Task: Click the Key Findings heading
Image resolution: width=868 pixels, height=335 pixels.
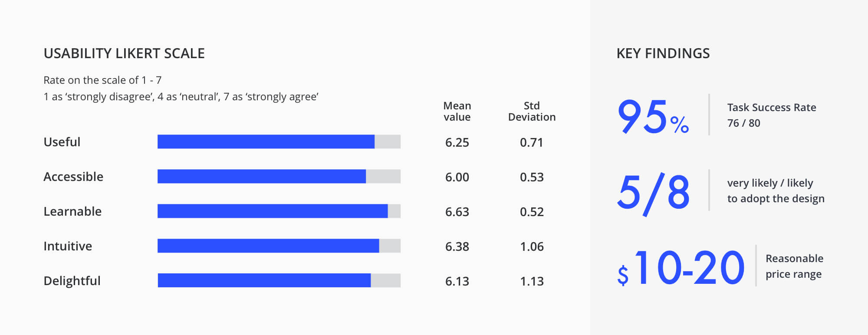Action: click(663, 53)
